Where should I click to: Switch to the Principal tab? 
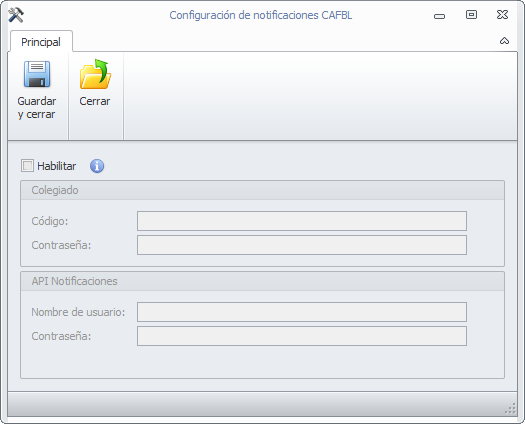coord(41,42)
